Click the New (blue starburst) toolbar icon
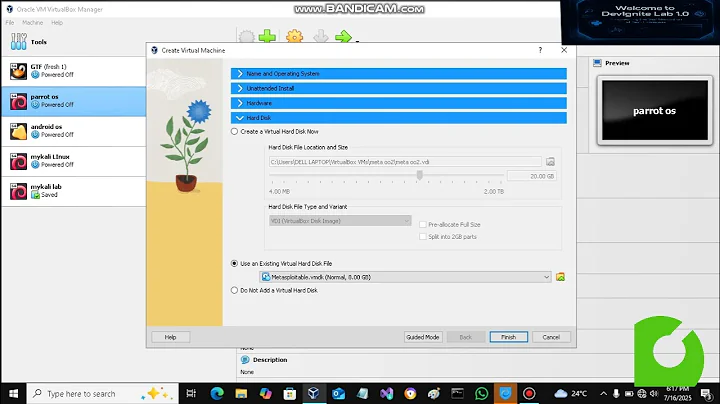This screenshot has width=720, height=404. [247, 36]
